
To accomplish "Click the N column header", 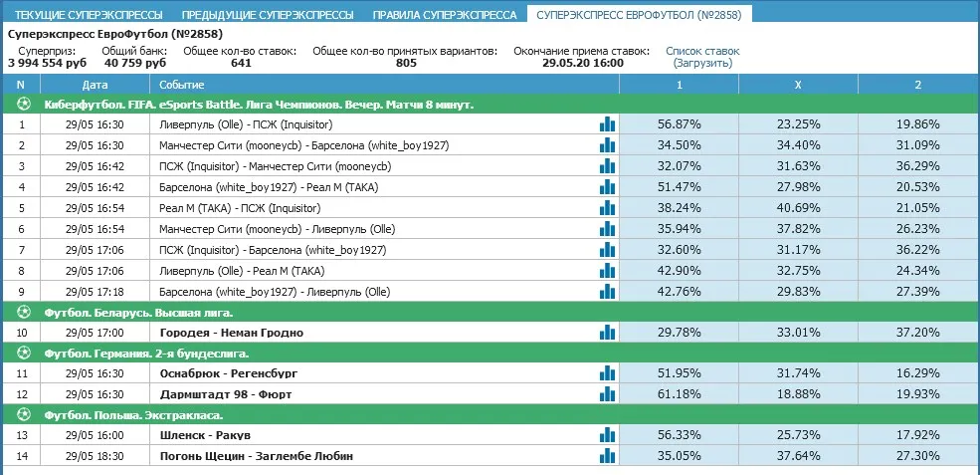I will [x=21, y=85].
